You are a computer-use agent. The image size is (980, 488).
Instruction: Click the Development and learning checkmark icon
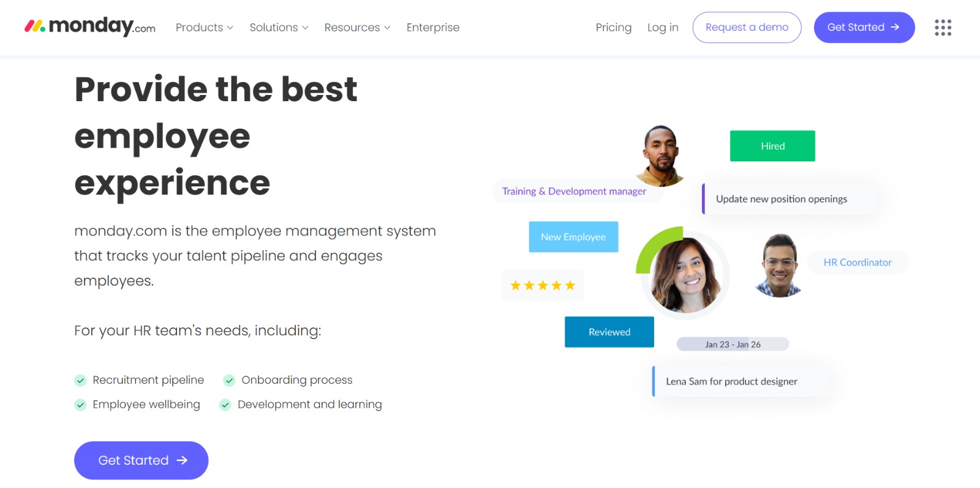tap(225, 405)
